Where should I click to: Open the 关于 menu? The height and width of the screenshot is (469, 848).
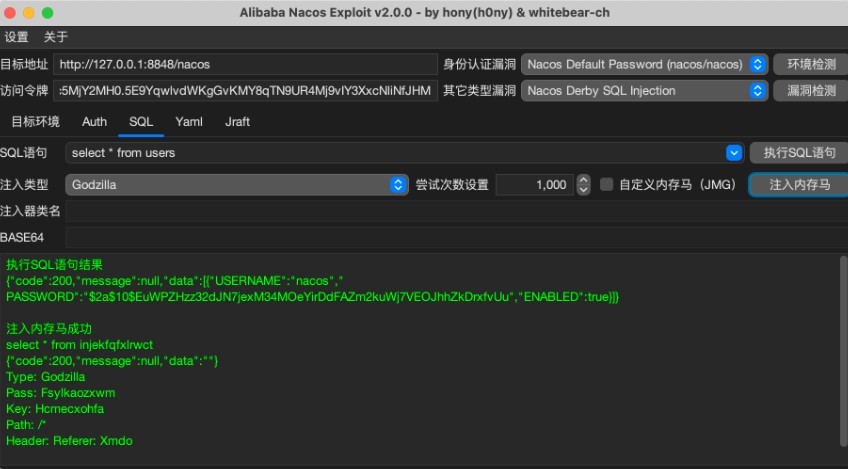coord(56,37)
